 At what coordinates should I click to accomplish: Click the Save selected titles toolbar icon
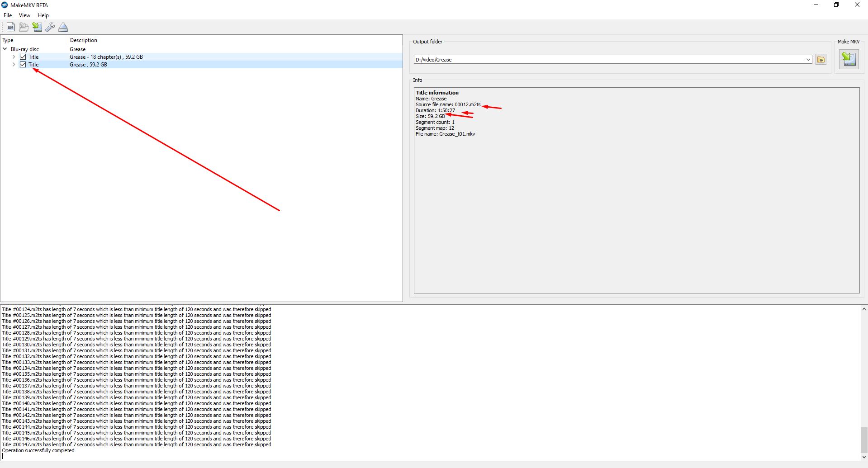[x=37, y=27]
